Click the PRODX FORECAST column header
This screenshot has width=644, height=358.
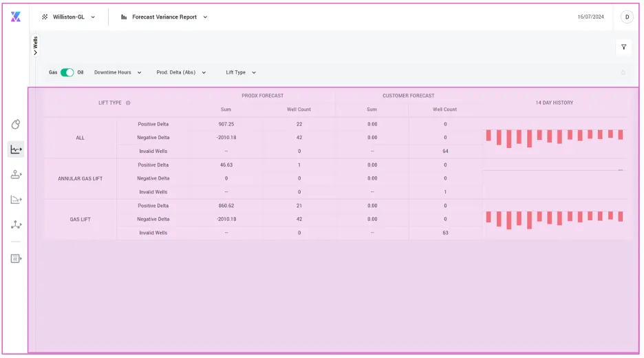pos(262,96)
